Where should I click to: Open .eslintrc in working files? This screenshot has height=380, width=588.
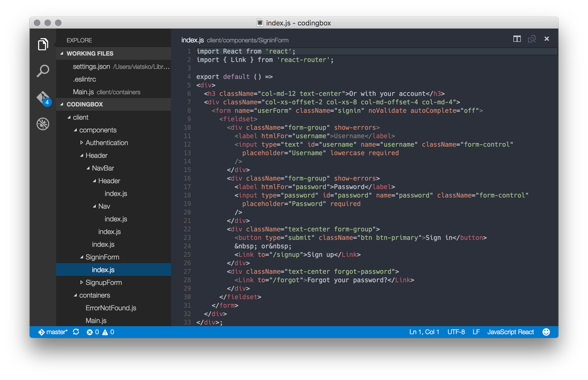click(x=114, y=79)
